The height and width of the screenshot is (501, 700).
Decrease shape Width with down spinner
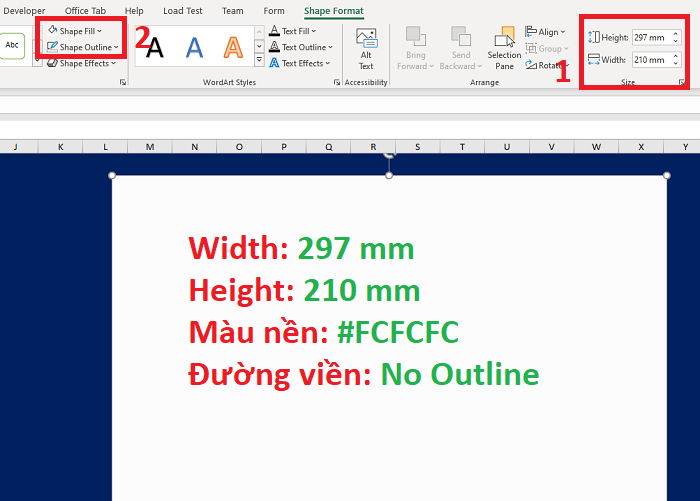[x=675, y=63]
